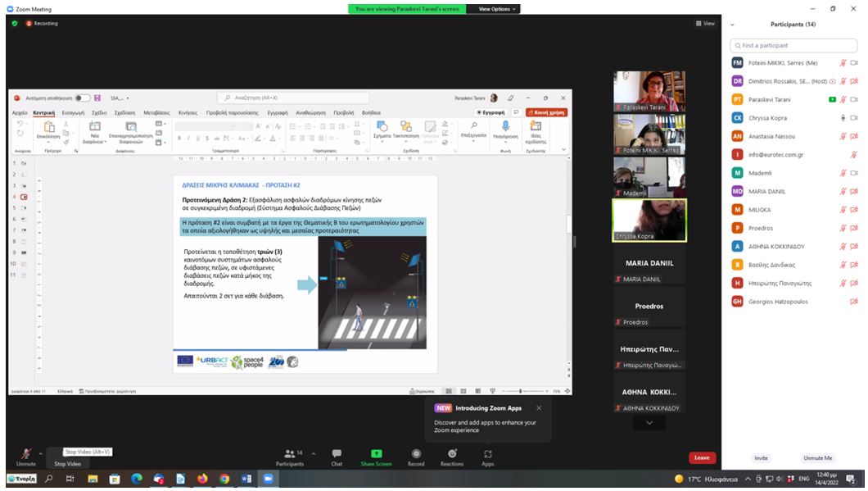Open the View Options dropdown
Viewport: 868px width, 491px height.
(x=496, y=9)
